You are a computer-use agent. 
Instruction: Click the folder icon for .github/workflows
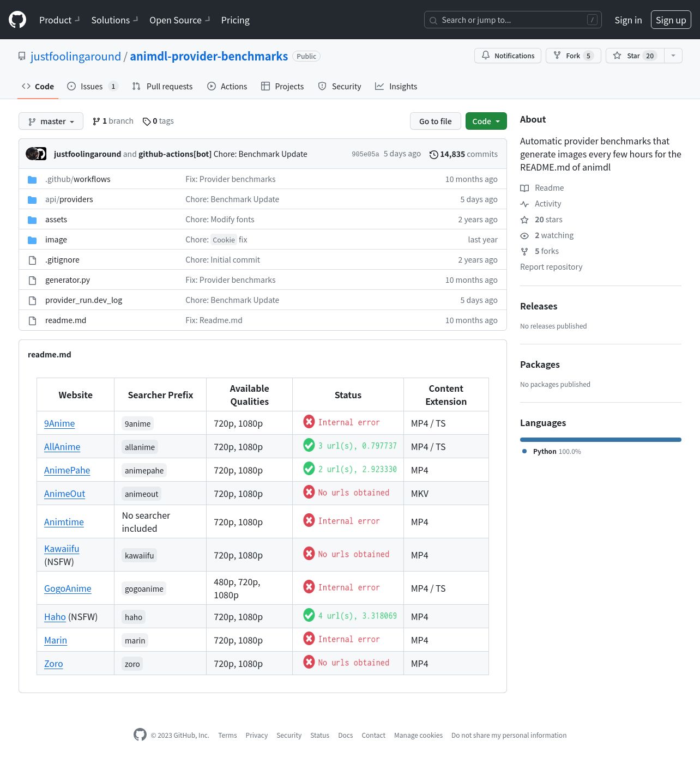(32, 179)
